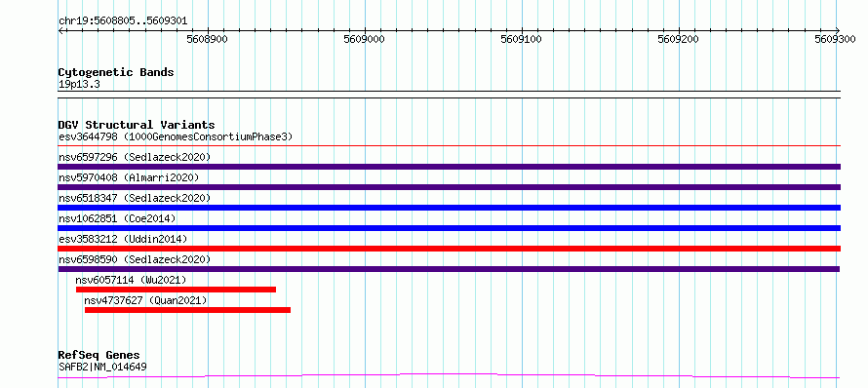Viewport: 868px width, 388px height.
Task: Open the nsv6518347 (Sedlazeck2020) variant label
Action: (135, 198)
